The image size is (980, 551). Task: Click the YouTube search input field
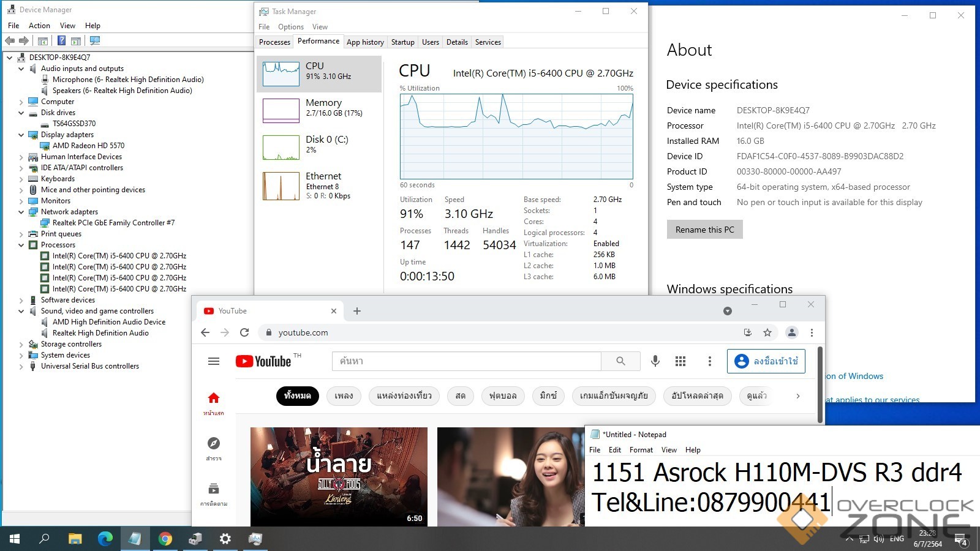click(x=466, y=361)
